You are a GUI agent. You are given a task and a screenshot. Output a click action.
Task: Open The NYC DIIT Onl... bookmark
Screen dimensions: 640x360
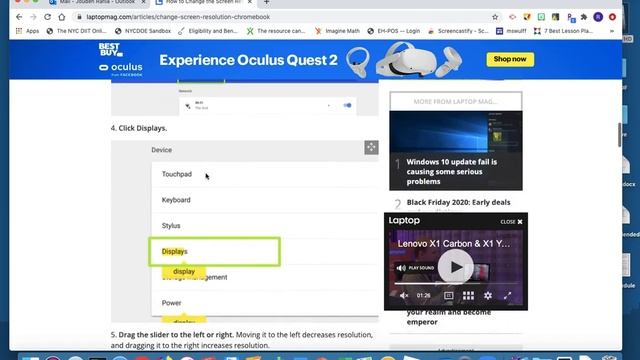[76, 31]
